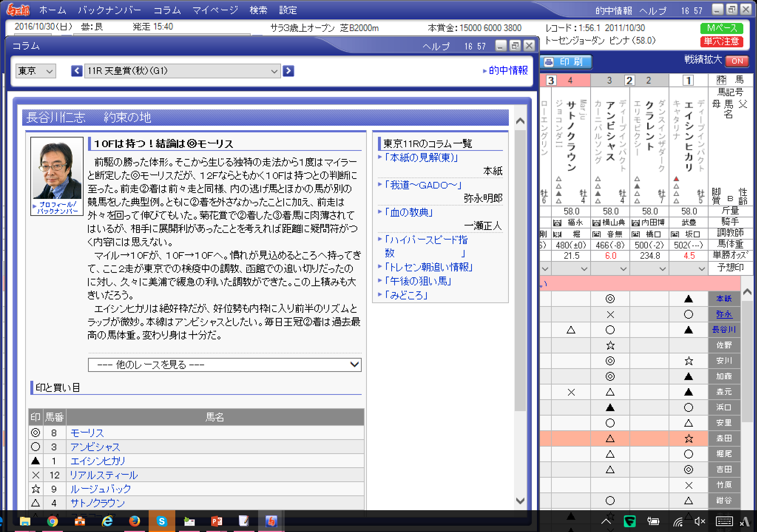Open 「我道～GADO～」 column link
This screenshot has width=757, height=532.
(423, 185)
